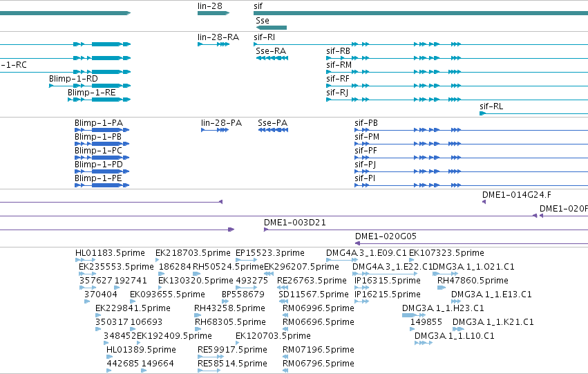The width and height of the screenshot is (588, 374).
Task: Select the Sse gene arrow bar
Action: point(272,28)
